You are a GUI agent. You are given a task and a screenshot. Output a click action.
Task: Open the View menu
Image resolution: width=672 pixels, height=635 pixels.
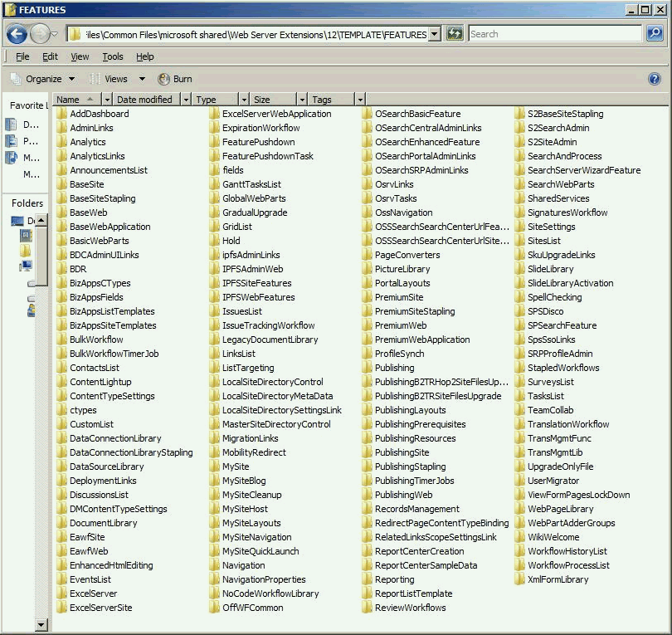coord(80,56)
